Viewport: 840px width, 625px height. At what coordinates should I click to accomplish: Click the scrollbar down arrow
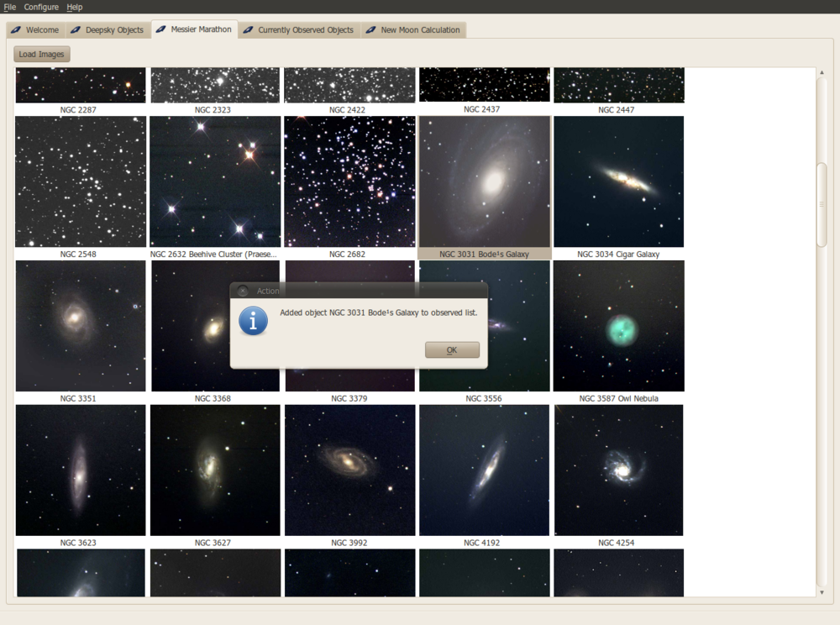[x=822, y=592]
